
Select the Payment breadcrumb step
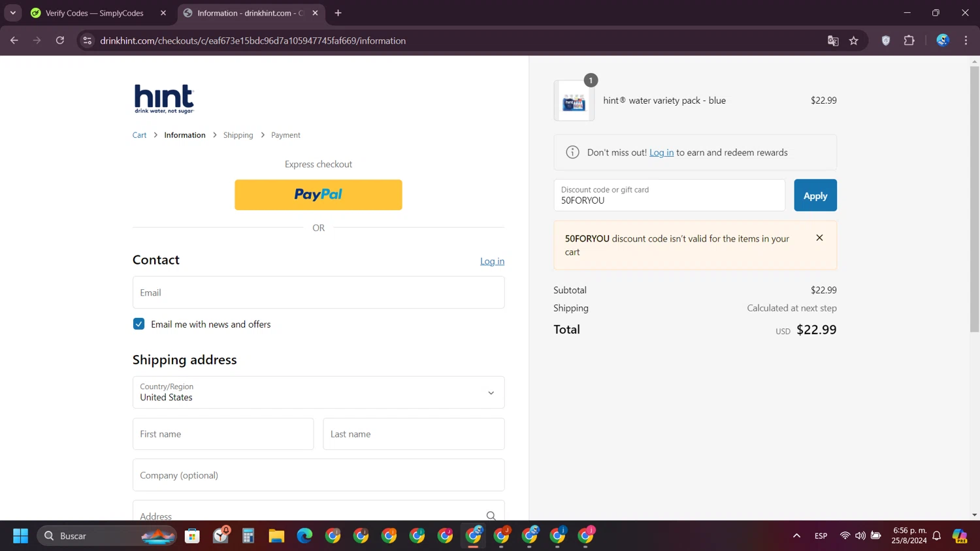[286, 135]
